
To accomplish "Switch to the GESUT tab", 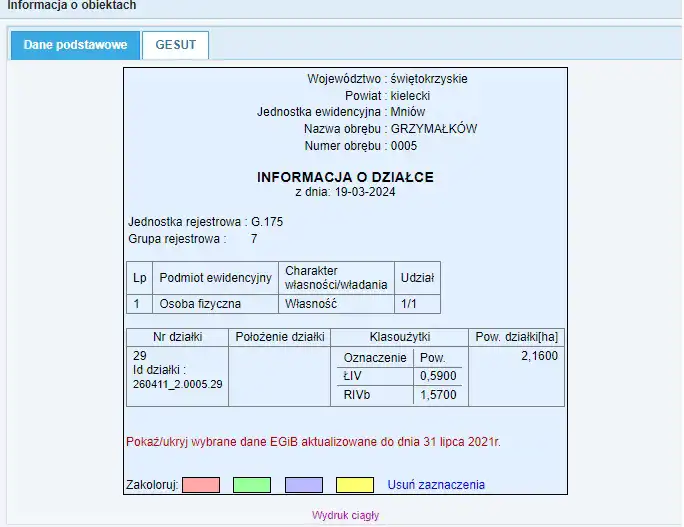I will tap(175, 45).
